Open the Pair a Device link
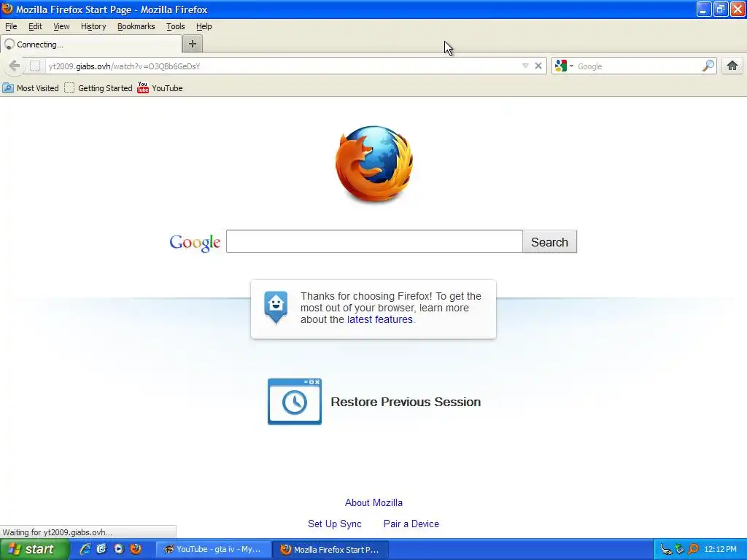The height and width of the screenshot is (560, 747). tap(411, 524)
